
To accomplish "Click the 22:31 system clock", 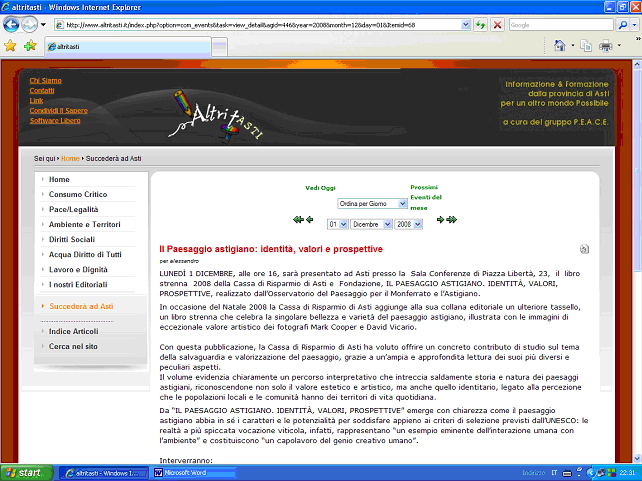I will [627, 473].
